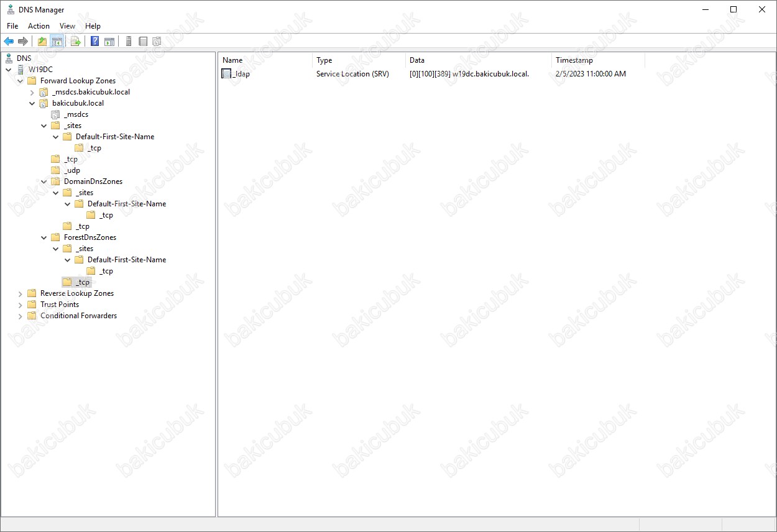The height and width of the screenshot is (532, 777).
Task: Click the Back arrow in toolbar
Action: (x=9, y=42)
